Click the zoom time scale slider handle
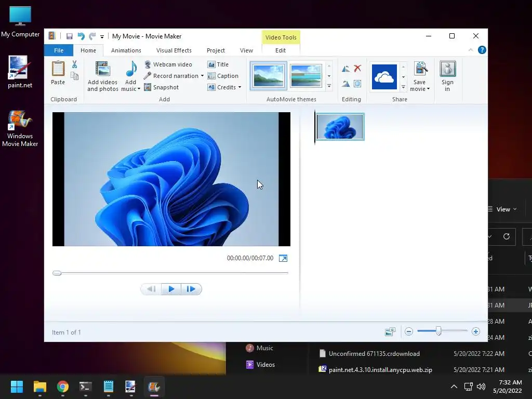532x399 pixels. (x=438, y=331)
